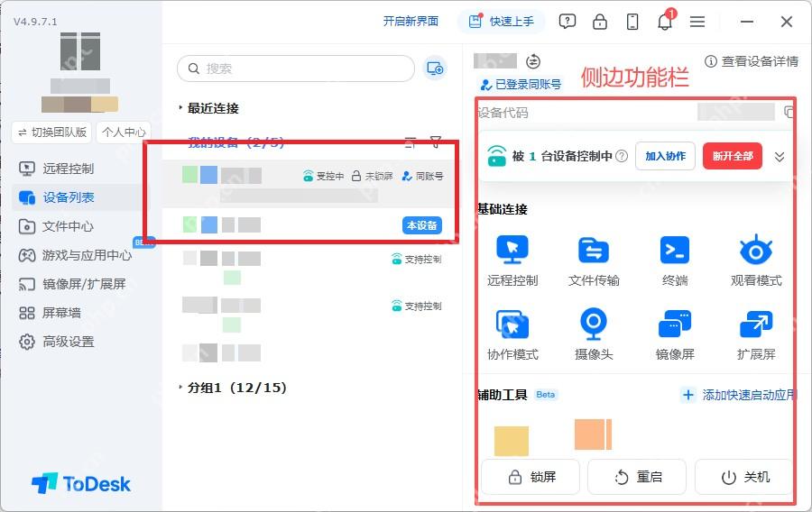812x512 pixels.
Task: Click the 搜索 search field
Action: tap(296, 69)
